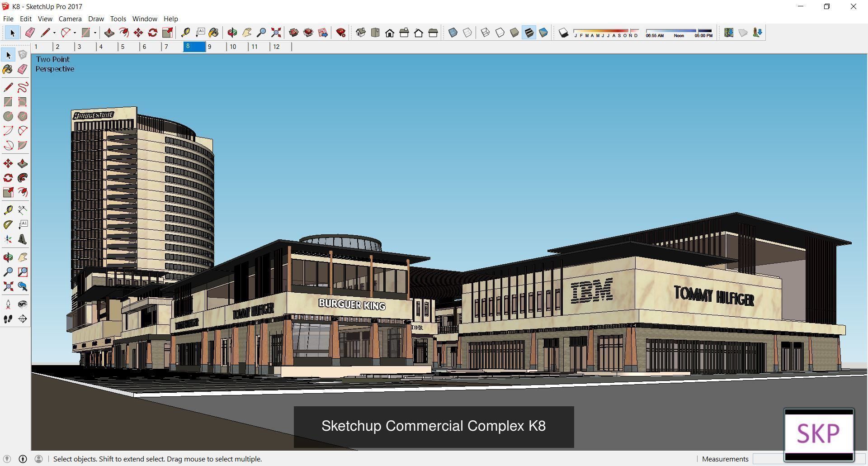
Task: Select the Circle tool in side panel
Action: pyautogui.click(x=8, y=116)
